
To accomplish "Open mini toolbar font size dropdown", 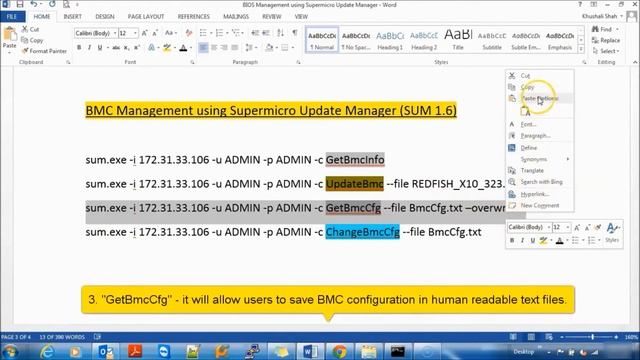I will (568, 227).
